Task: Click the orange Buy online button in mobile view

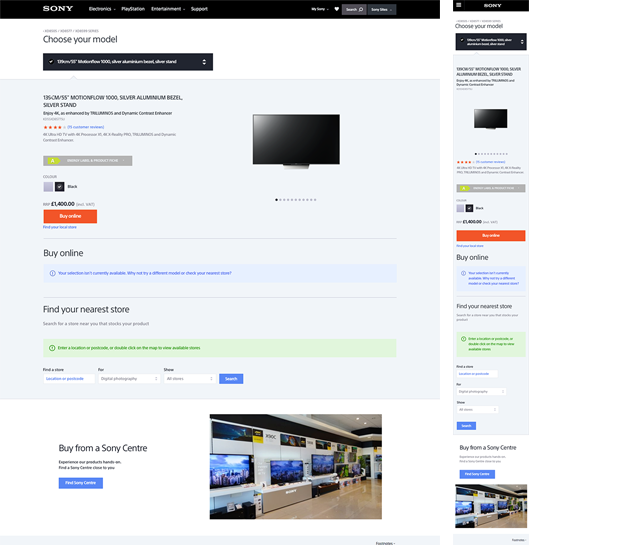Action: pyautogui.click(x=491, y=236)
